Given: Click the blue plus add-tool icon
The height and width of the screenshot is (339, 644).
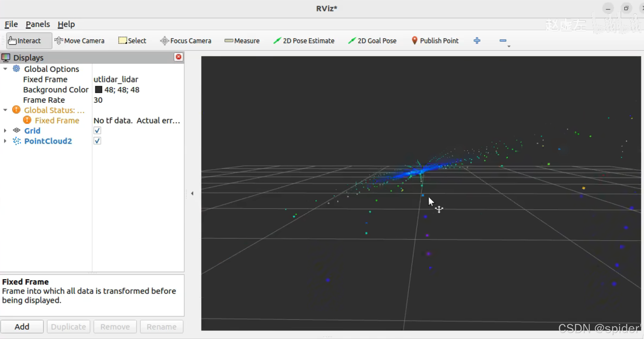Looking at the screenshot, I should click(477, 41).
